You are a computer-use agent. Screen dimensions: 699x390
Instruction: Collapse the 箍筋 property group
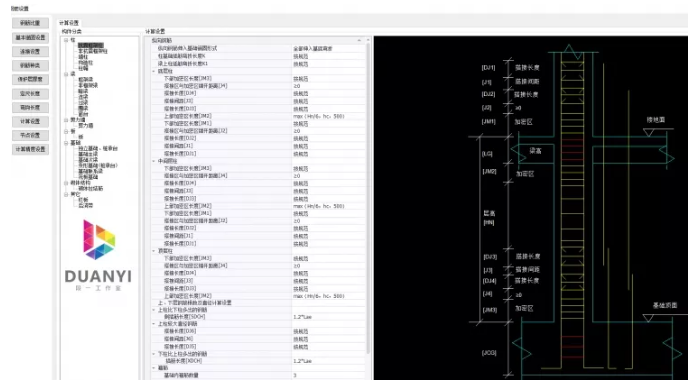(154, 368)
